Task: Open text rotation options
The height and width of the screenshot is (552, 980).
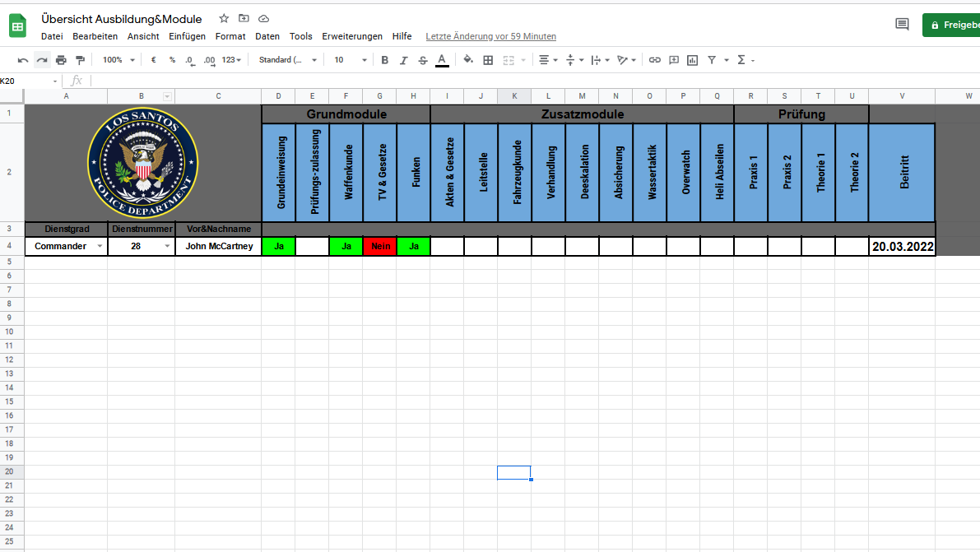Action: coord(625,60)
